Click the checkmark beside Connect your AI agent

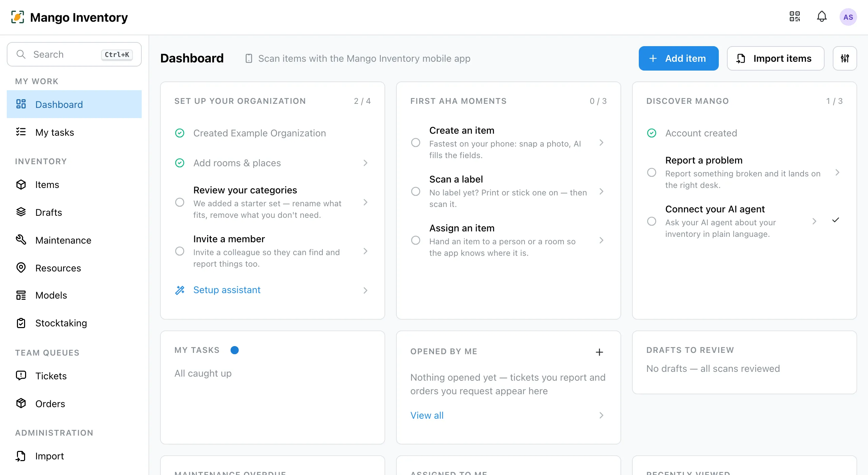(836, 220)
